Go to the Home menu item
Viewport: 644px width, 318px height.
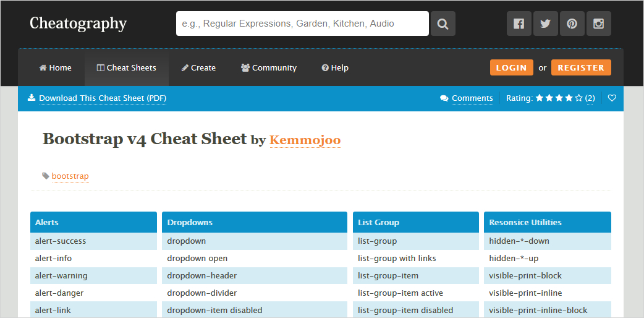[55, 67]
